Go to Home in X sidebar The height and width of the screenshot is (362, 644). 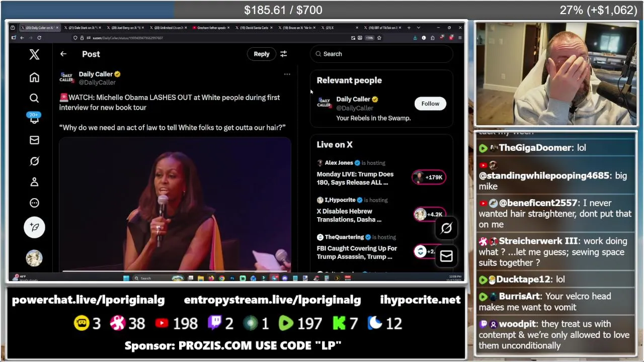click(34, 77)
